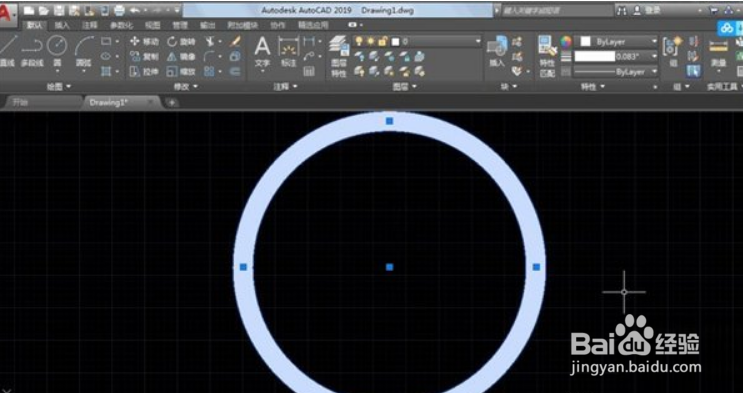Activate the Scale (缩放) tool
743x393 pixels.
181,72
